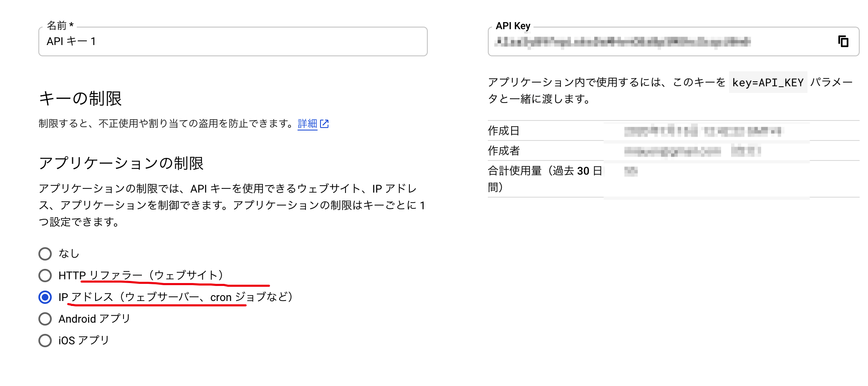
Task: Click the key=API_KEY code snippet
Action: 768,83
